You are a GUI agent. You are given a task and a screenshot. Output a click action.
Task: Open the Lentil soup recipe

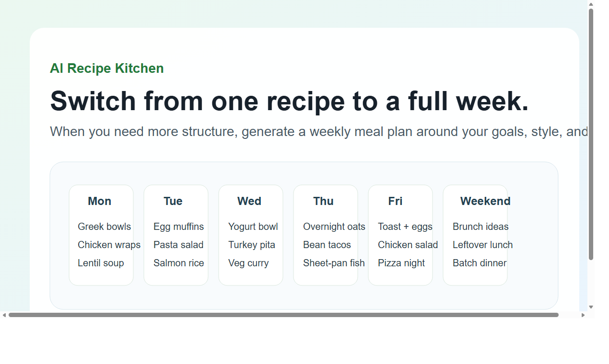101,263
